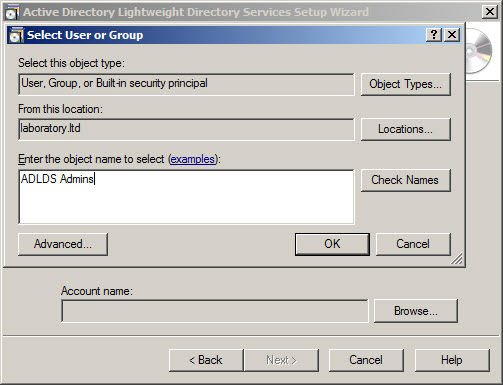Screen dimensions: 503x385
Task: Open Help in the setup wizard
Action: pos(452,360)
